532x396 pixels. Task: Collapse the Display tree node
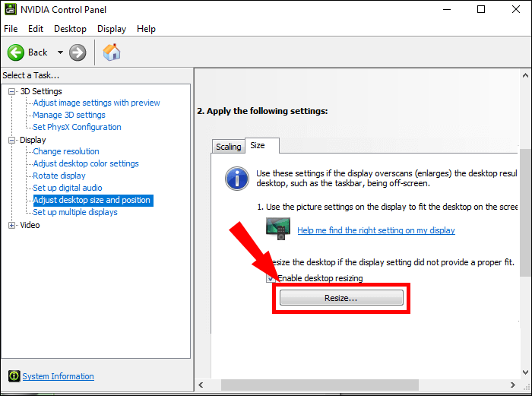(11, 140)
